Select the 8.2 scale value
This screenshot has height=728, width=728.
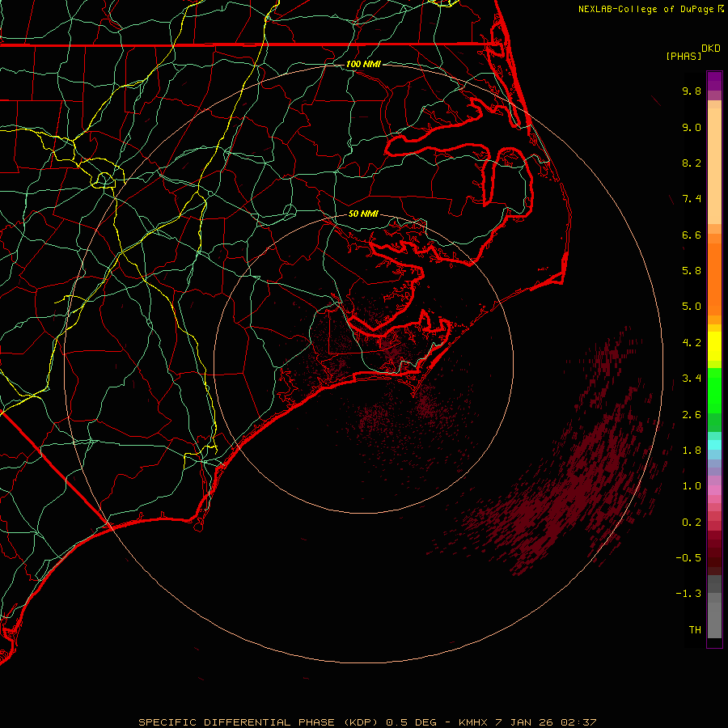coord(692,163)
